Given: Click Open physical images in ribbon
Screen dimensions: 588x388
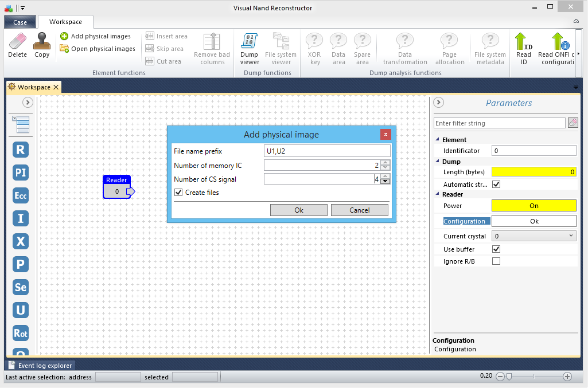Looking at the screenshot, I should click(x=98, y=49).
